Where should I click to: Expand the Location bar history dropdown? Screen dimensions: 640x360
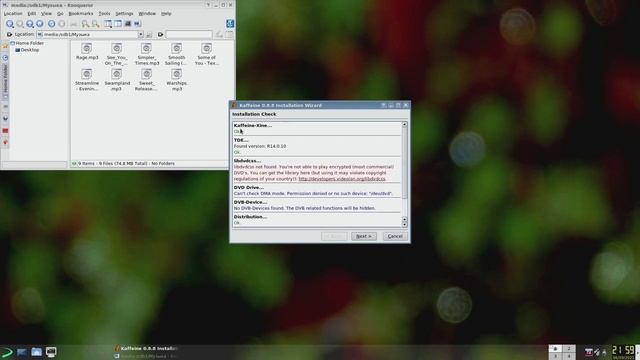point(140,35)
